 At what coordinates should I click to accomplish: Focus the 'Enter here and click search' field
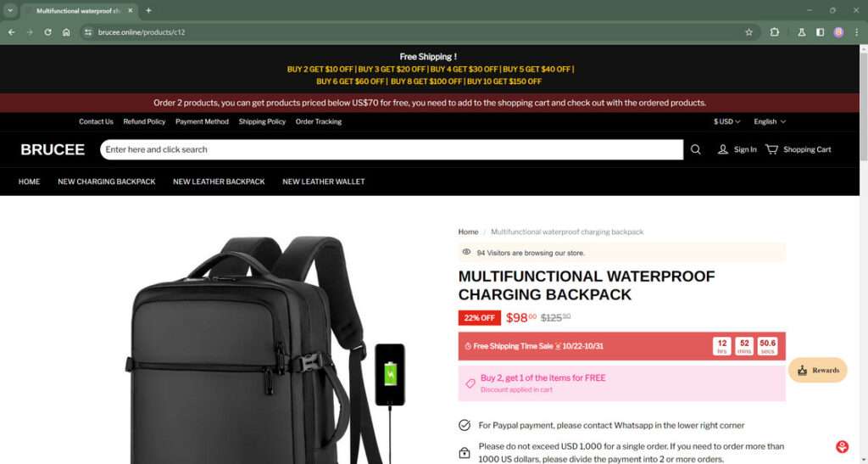click(x=392, y=149)
